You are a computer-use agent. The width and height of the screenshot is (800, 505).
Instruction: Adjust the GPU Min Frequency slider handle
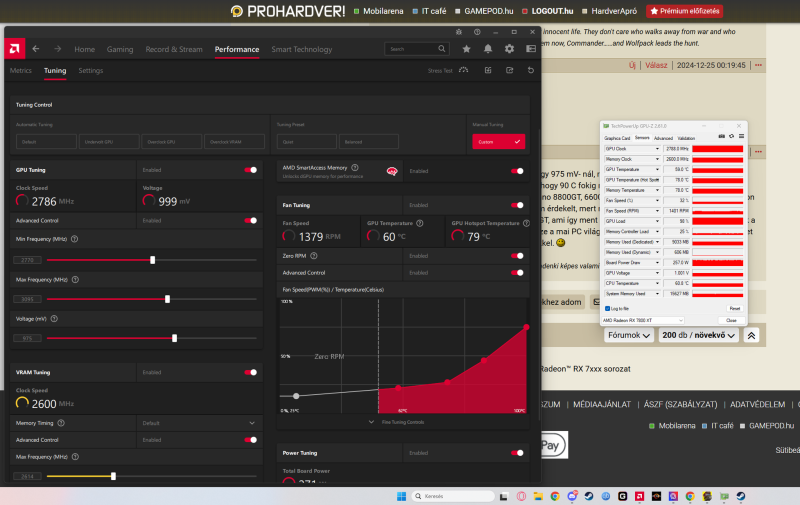153,260
